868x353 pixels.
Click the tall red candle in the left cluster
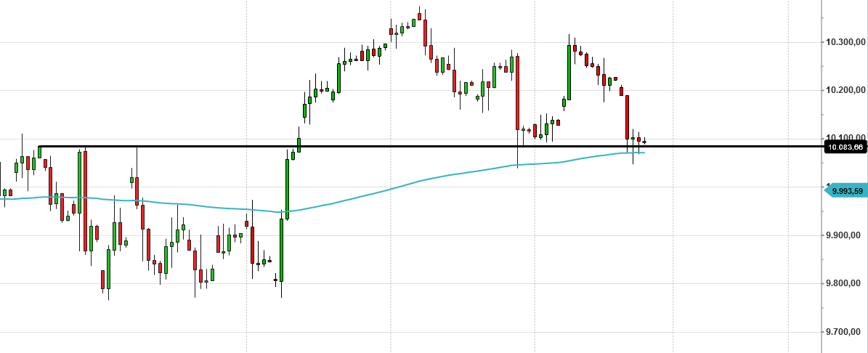(86, 200)
